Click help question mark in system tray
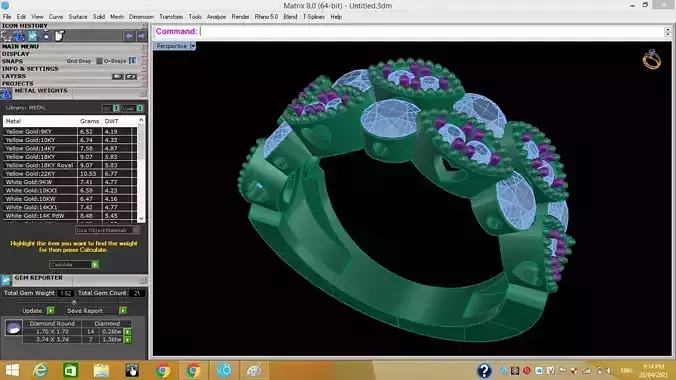The height and width of the screenshot is (380, 676). [484, 371]
